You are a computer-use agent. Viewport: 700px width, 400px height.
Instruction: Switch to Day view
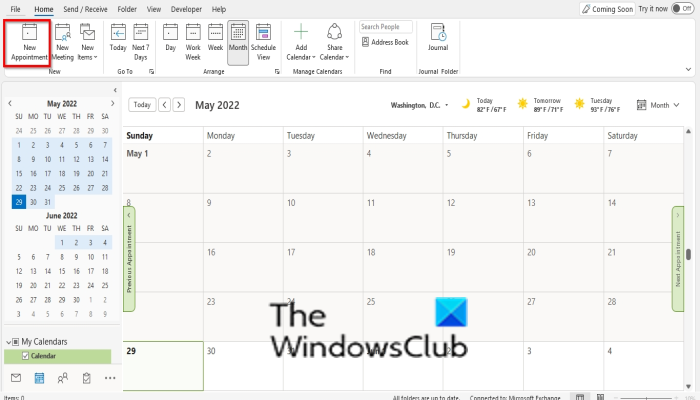point(171,38)
